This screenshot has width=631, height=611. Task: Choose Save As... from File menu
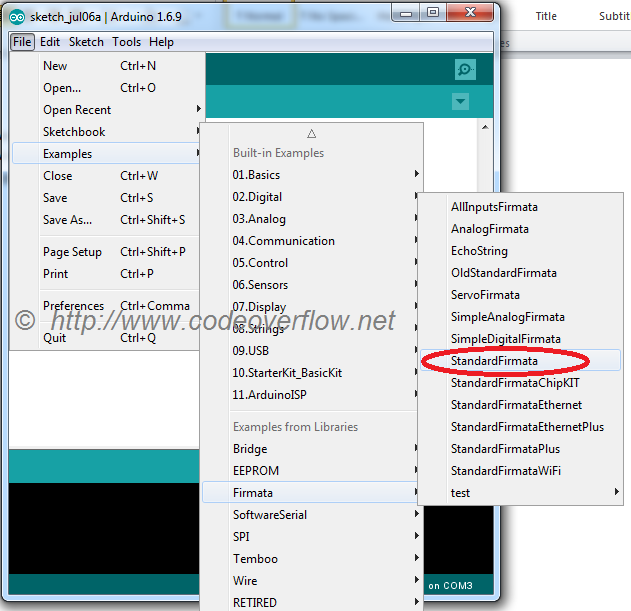[x=106, y=220]
